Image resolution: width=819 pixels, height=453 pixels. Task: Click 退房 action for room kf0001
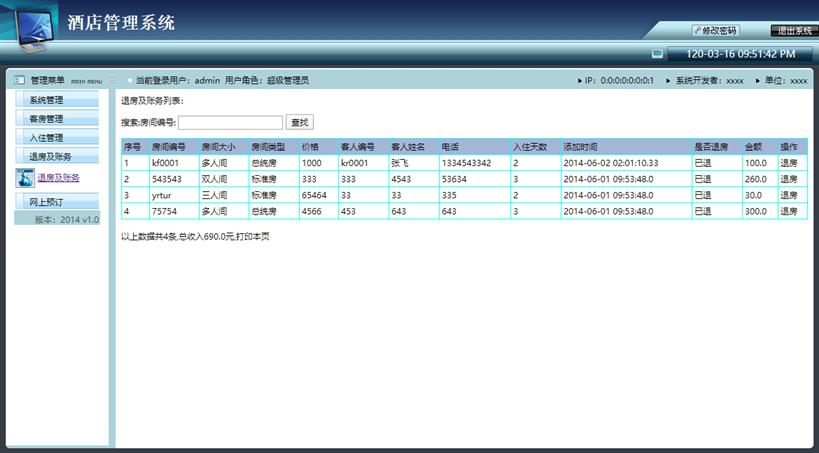(x=789, y=163)
